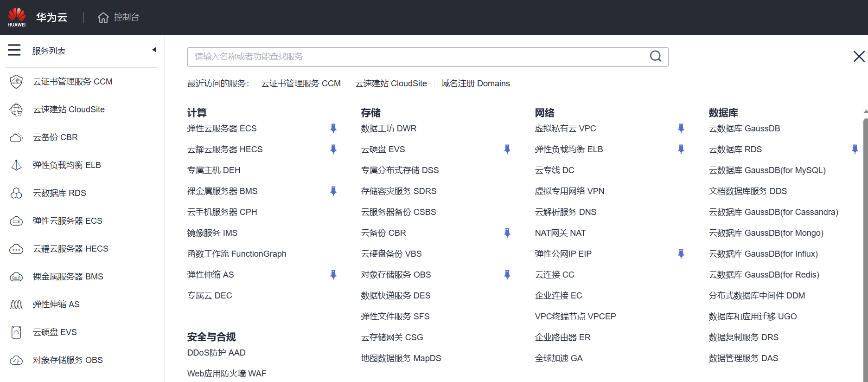Open VPC终端节点 VPCEP
The image size is (868, 382).
(575, 317)
